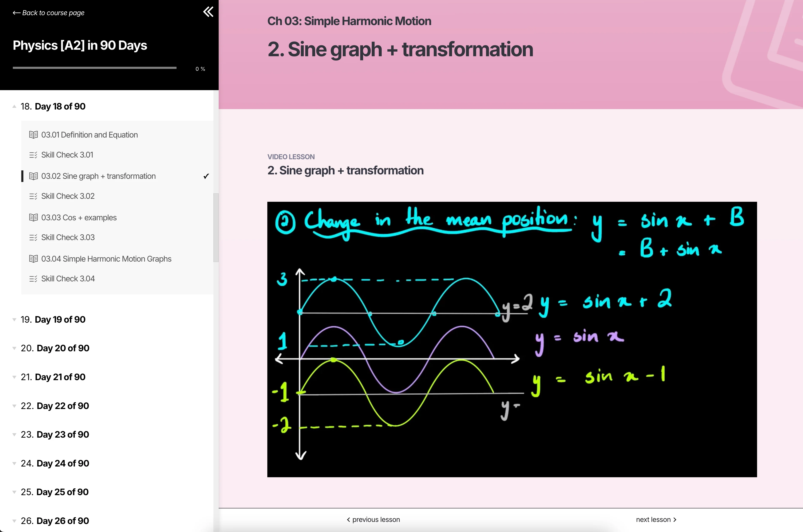
Task: Click book icon beside 03.03 Cos + examples
Action: pos(33,218)
